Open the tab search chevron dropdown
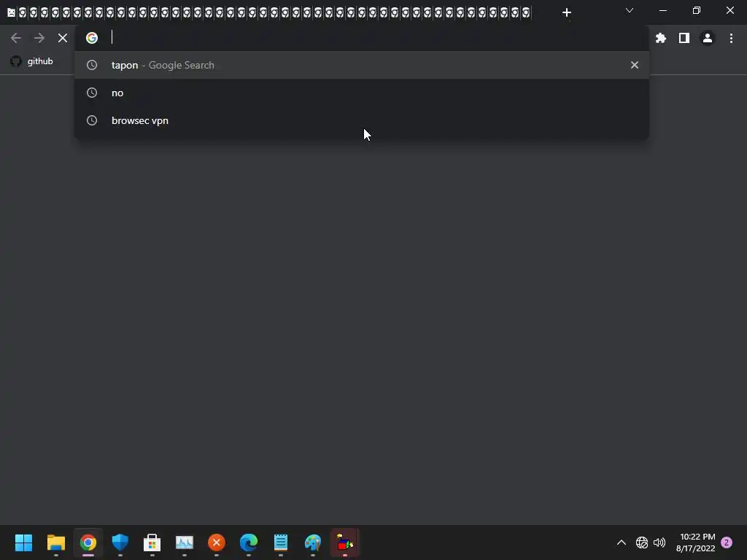Screen dimensions: 747x560 630,10
